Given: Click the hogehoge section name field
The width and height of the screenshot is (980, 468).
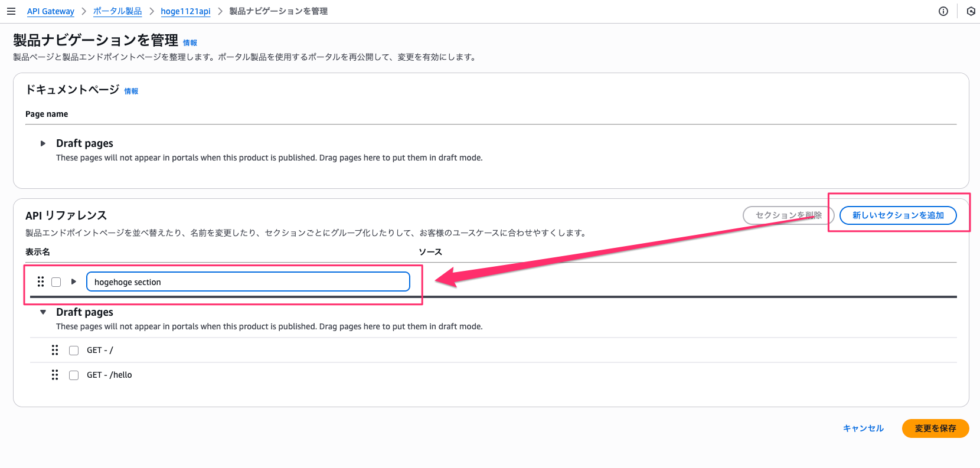Looking at the screenshot, I should click(248, 282).
